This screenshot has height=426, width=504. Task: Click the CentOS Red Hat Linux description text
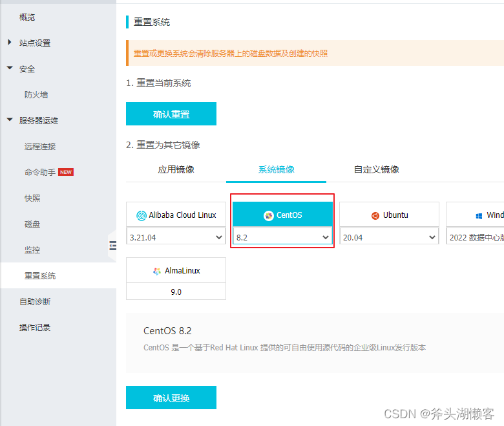[284, 348]
